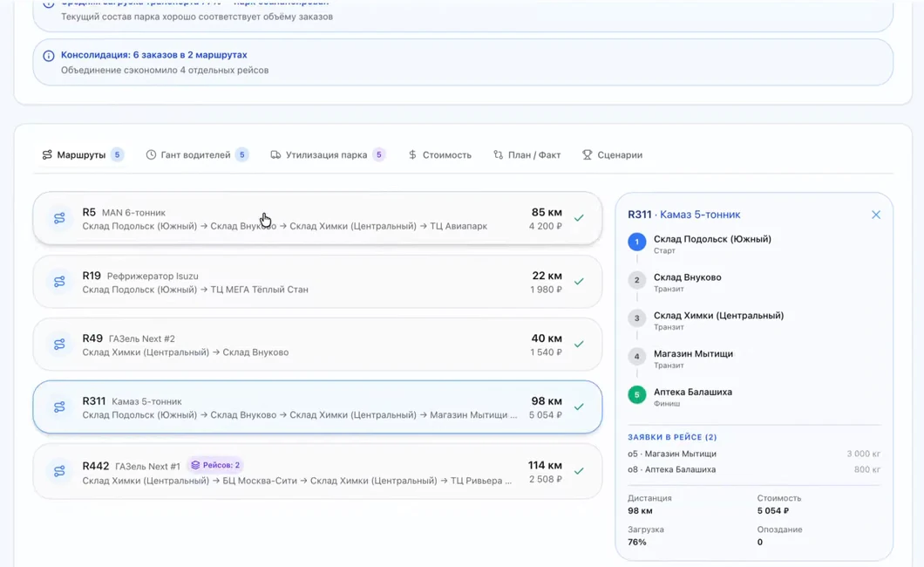
Task: Open the Утилизация парка tab
Action: click(x=328, y=155)
